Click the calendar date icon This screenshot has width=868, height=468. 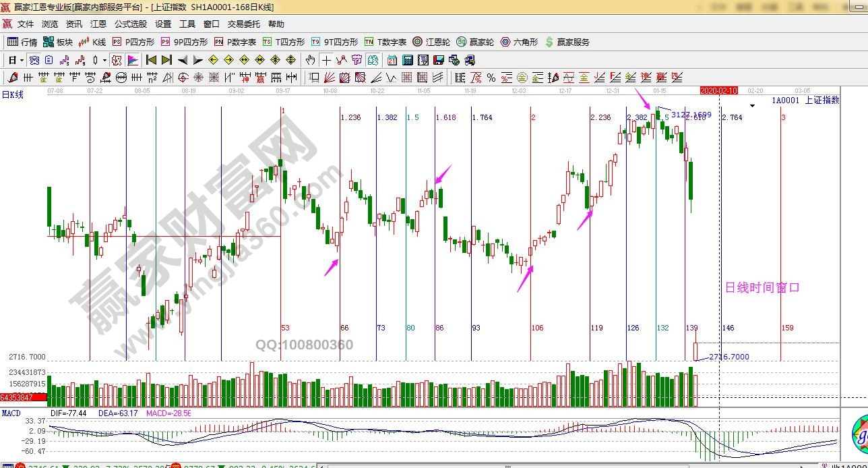[x=392, y=60]
